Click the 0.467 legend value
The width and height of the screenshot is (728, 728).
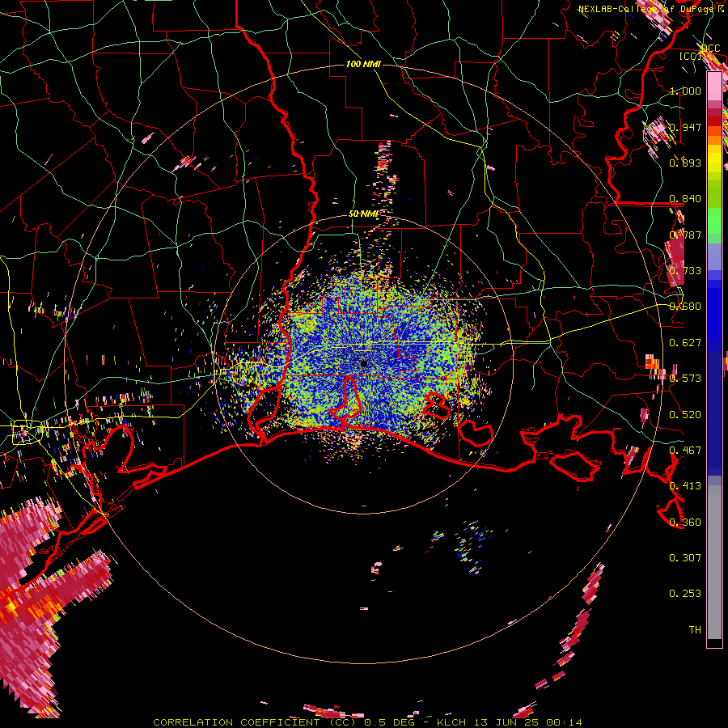(685, 451)
